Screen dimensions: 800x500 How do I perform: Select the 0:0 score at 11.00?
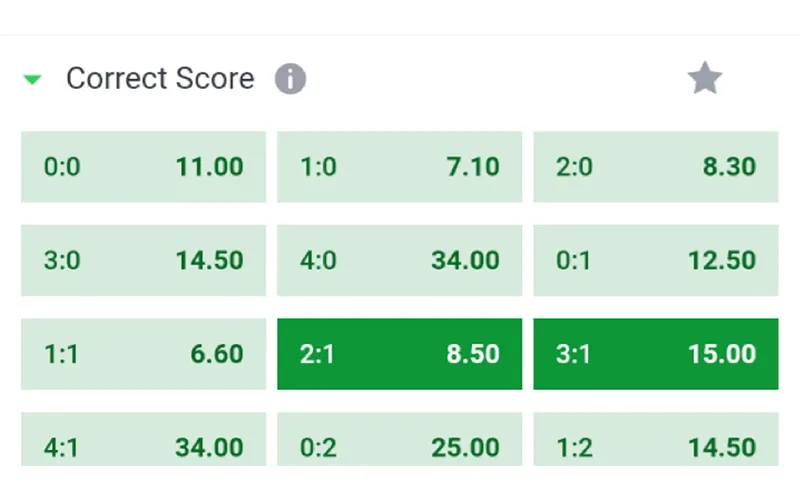[x=143, y=167]
